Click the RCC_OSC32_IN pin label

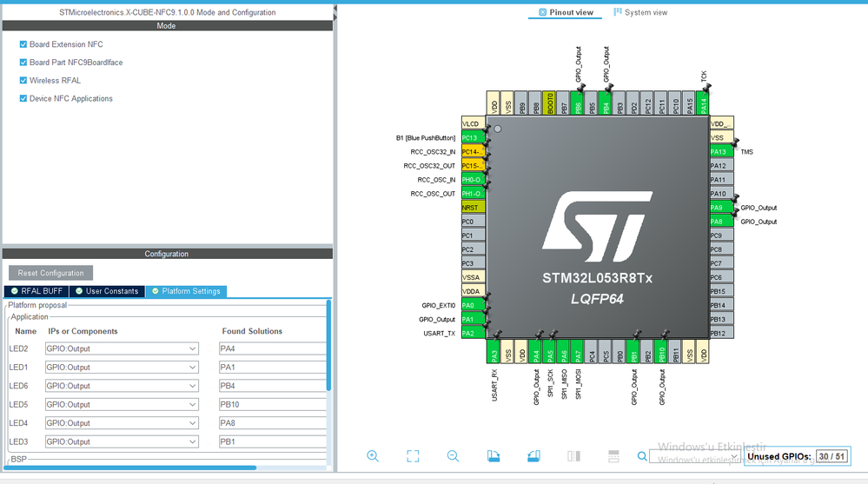click(433, 152)
